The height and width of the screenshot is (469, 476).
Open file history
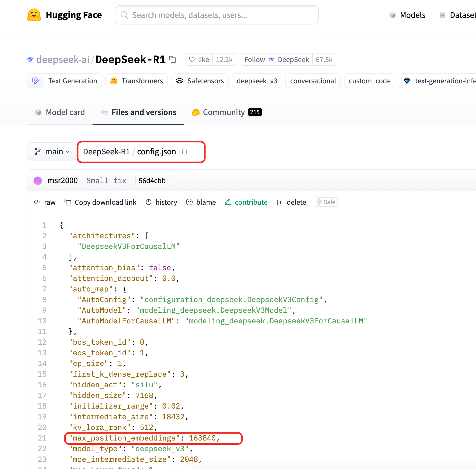tap(162, 202)
